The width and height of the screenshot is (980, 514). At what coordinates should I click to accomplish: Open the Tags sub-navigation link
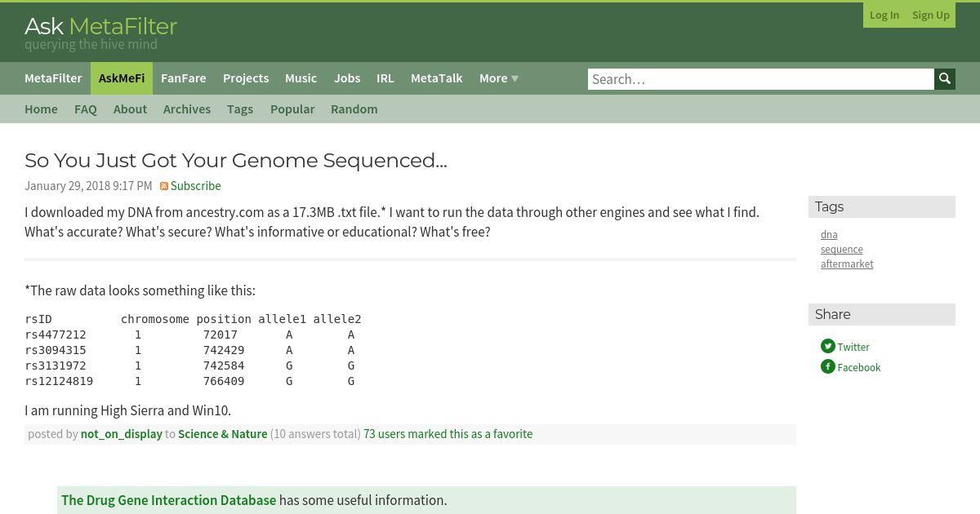[240, 109]
